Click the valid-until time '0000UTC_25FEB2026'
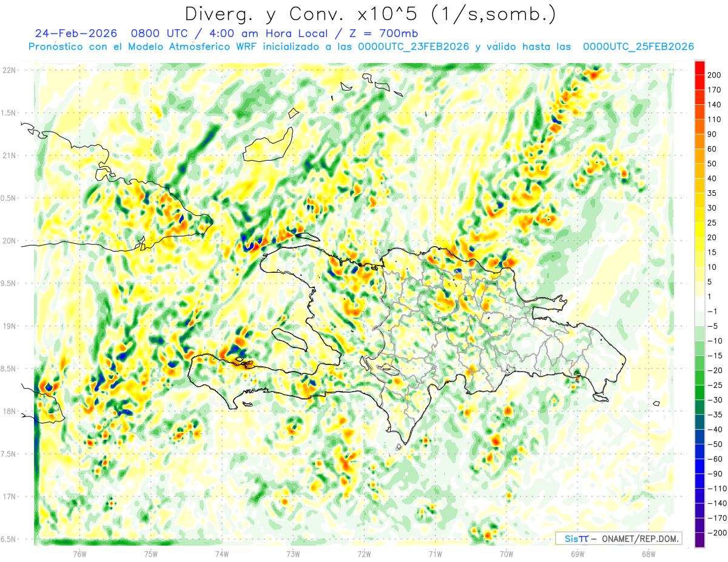Viewport: 728px width, 562px height. [638, 47]
